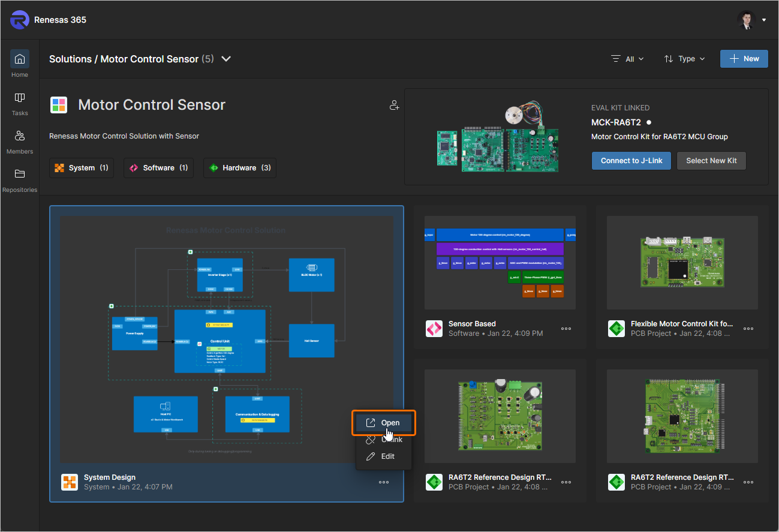Open the All filter dropdown
The height and width of the screenshot is (532, 779).
click(627, 59)
